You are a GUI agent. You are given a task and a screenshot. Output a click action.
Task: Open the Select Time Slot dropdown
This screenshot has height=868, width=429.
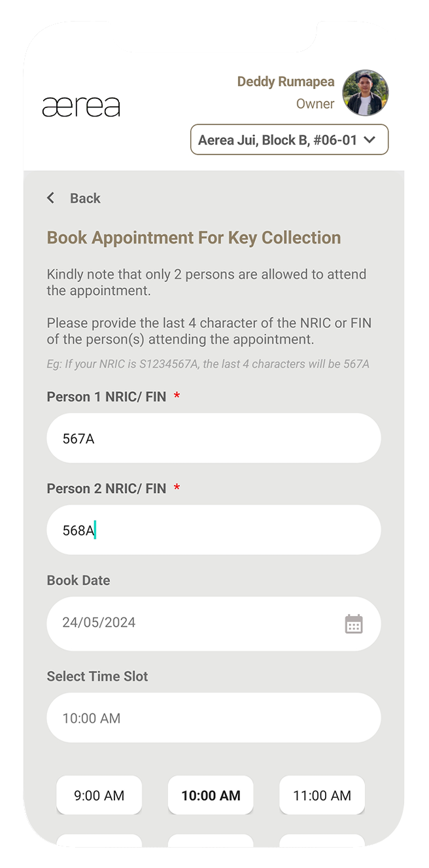(x=214, y=717)
